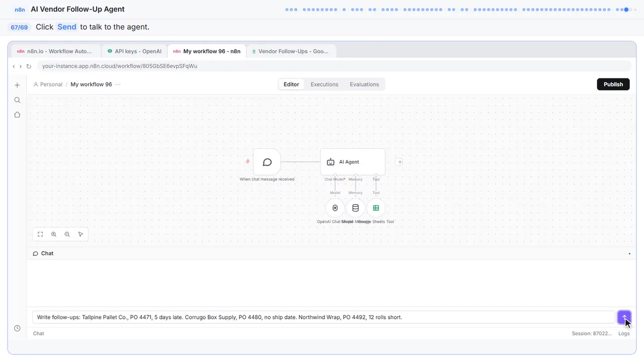Click the n8n logo in header

[x=20, y=10]
